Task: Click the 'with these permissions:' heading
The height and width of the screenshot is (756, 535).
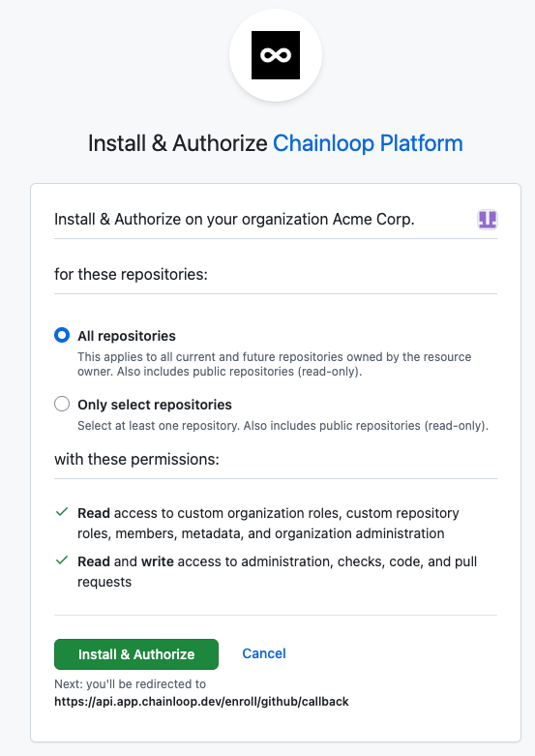Action: click(x=136, y=459)
